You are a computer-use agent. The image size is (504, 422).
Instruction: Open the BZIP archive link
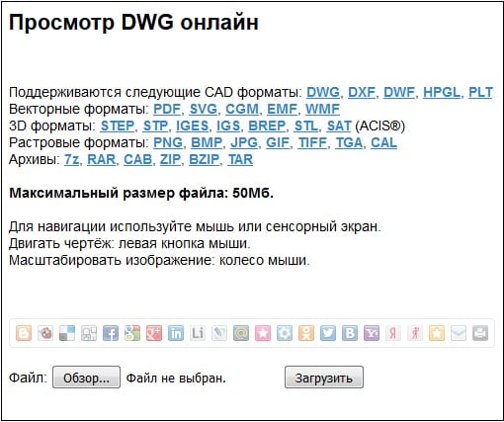[205, 159]
